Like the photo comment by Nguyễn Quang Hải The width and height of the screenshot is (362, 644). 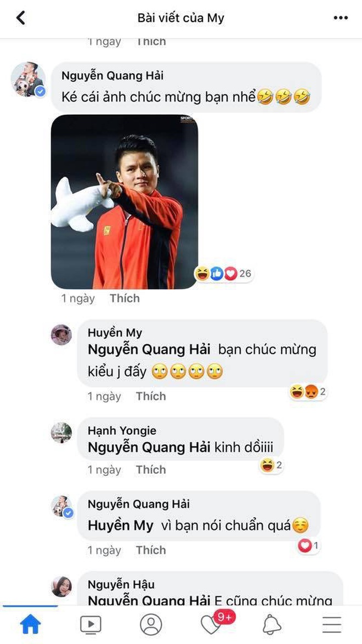(125, 298)
